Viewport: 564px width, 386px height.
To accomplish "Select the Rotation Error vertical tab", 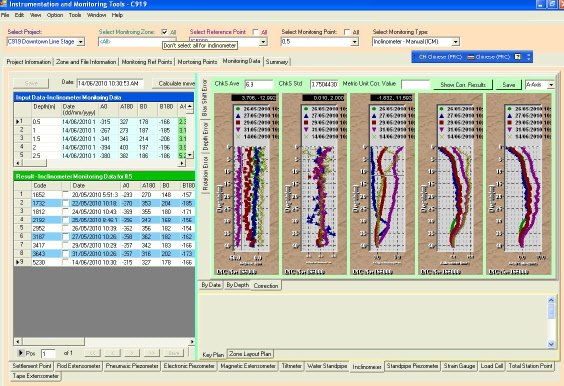I will (205, 173).
